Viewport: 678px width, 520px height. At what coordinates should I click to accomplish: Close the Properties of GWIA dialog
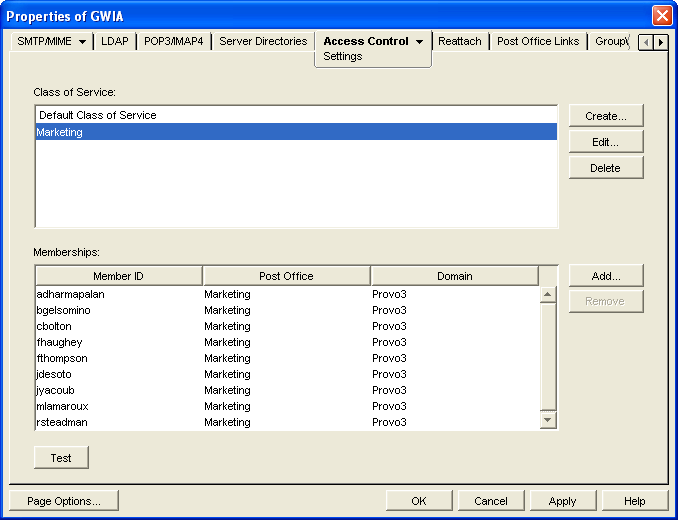coord(661,16)
